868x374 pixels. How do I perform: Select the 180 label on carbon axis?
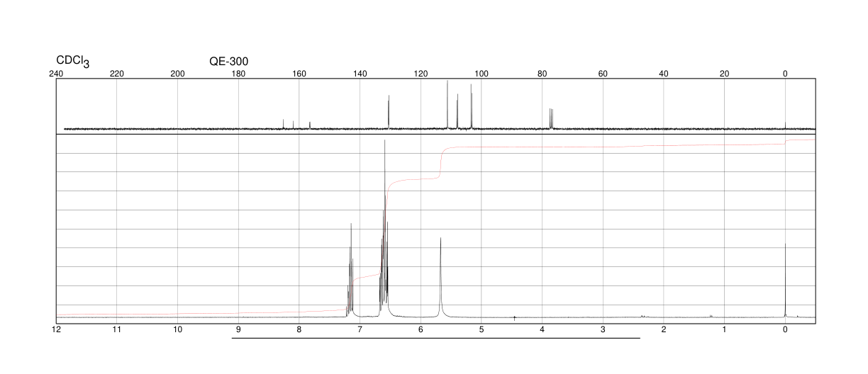[238, 74]
